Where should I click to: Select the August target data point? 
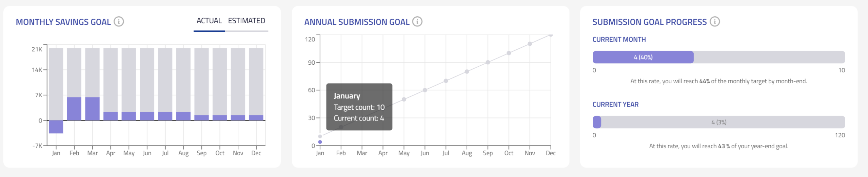coord(467,72)
